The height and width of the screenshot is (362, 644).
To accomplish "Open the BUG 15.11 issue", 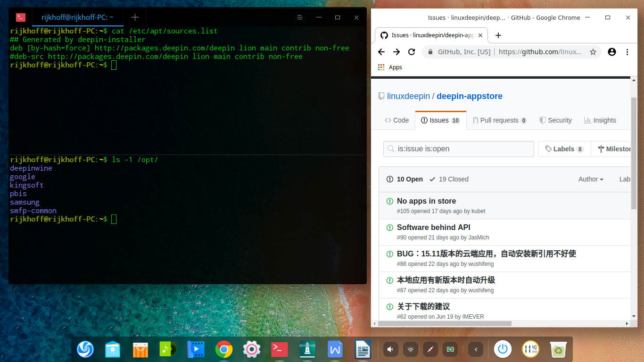I will 487,254.
